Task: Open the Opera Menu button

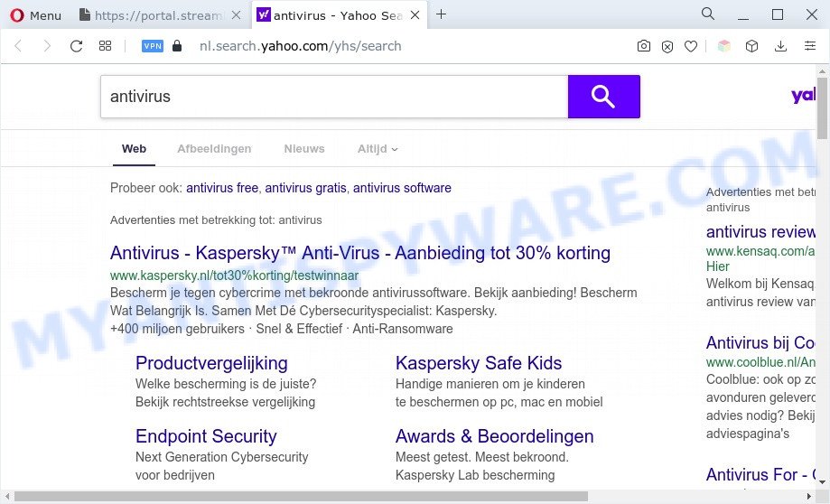Action: pyautogui.click(x=35, y=15)
